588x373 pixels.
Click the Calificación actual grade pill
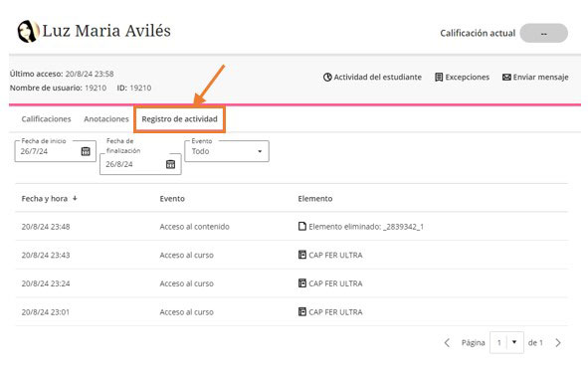tap(544, 34)
